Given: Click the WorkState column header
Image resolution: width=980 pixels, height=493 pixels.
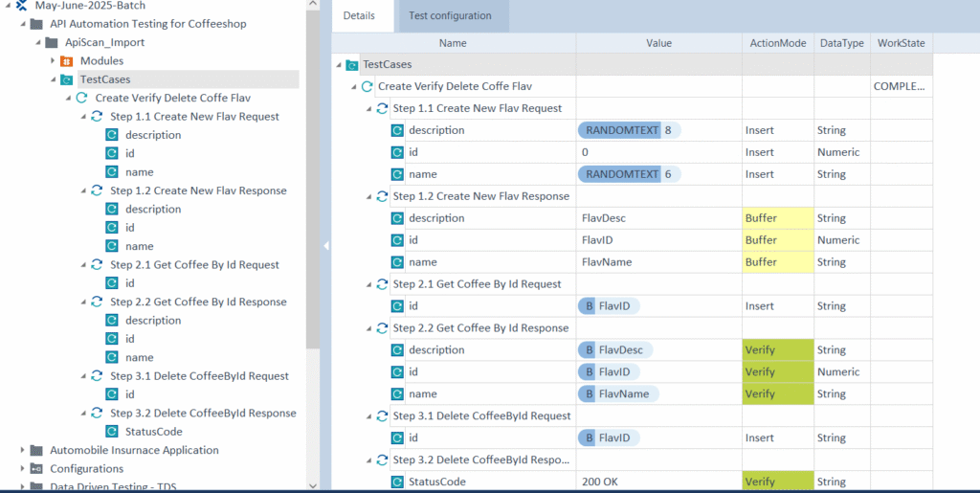Looking at the screenshot, I should click(x=902, y=43).
